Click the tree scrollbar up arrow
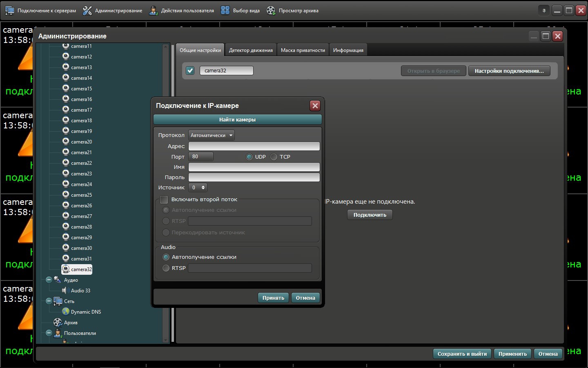Image resolution: width=588 pixels, height=368 pixels. pyautogui.click(x=165, y=47)
